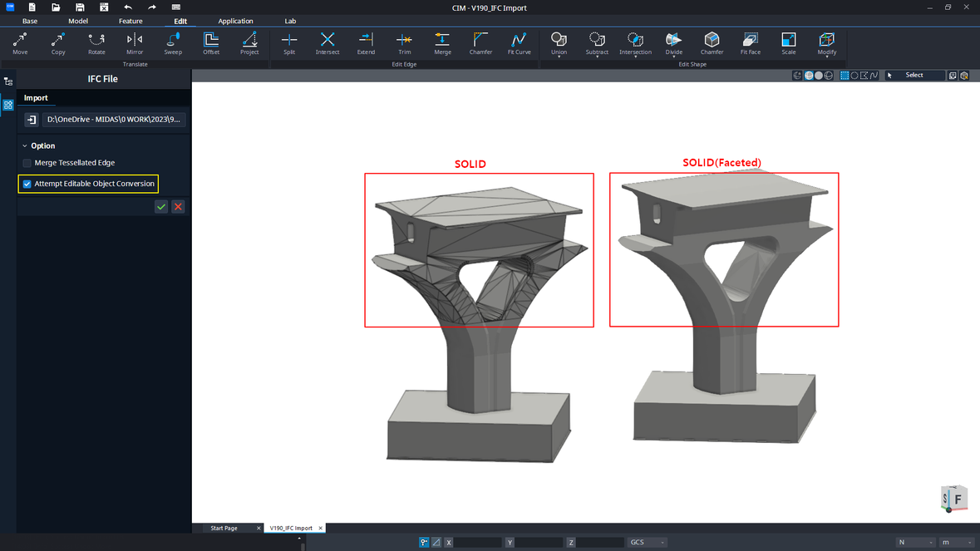This screenshot has width=980, height=551.
Task: Collapse the Option section
Action: [x=25, y=146]
